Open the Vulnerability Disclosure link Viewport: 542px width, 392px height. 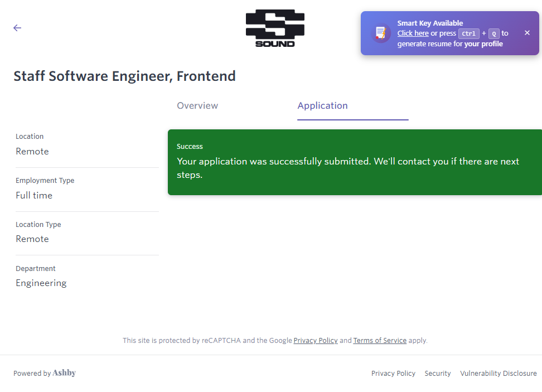tap(498, 374)
